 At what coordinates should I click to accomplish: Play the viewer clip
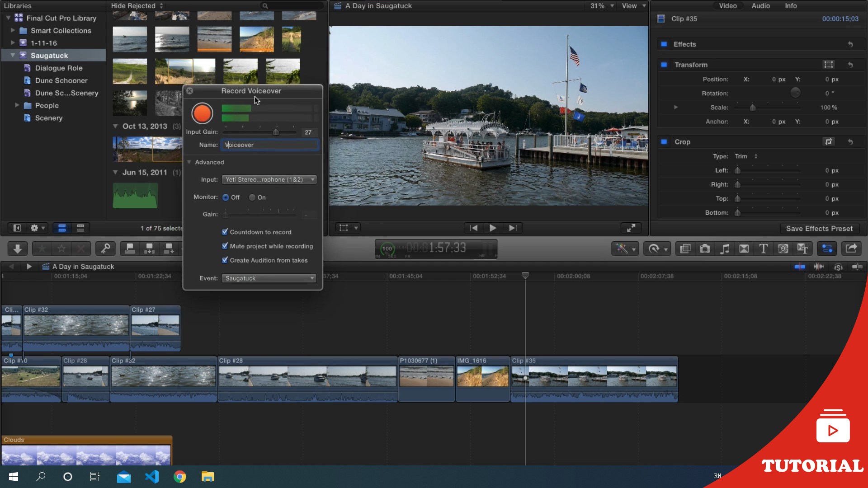click(493, 228)
